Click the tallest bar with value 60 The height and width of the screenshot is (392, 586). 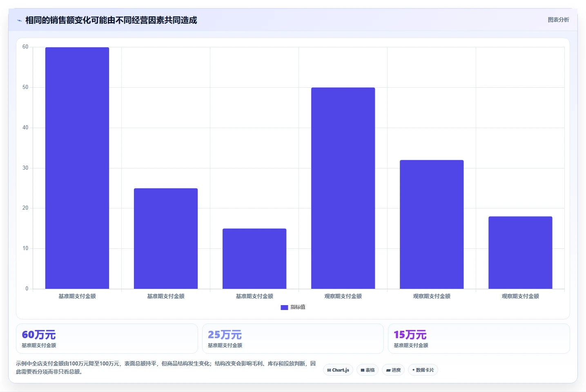point(77,168)
